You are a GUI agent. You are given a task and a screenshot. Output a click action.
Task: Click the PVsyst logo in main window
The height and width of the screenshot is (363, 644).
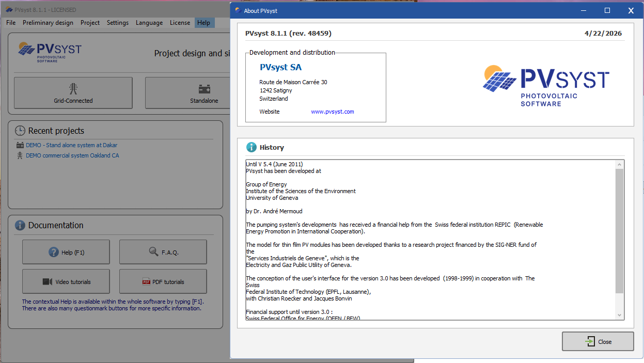(50, 52)
